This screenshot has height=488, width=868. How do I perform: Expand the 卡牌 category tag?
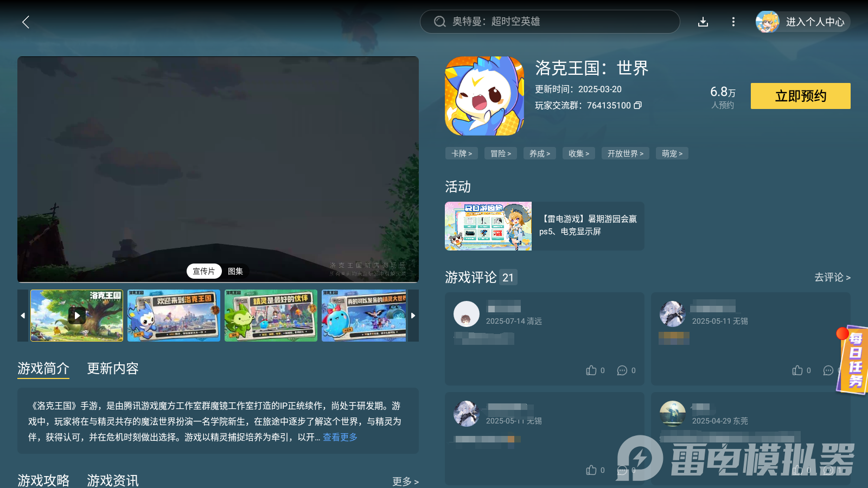pos(461,153)
